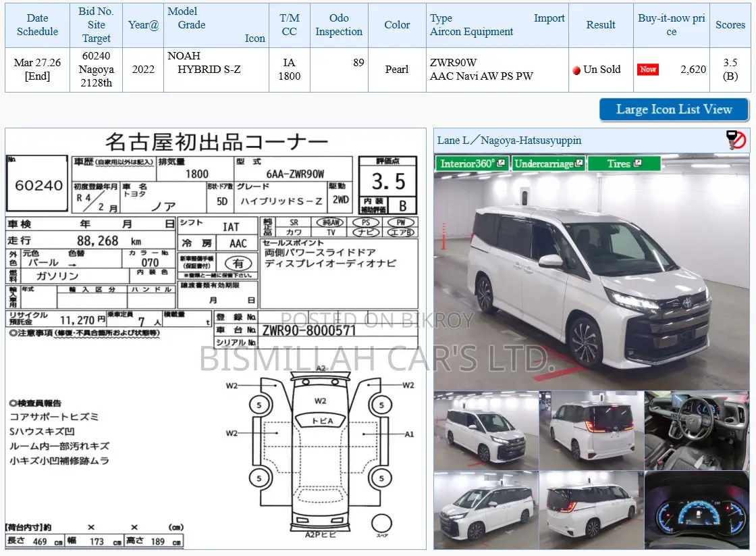Click the red Un Sold status dot
756x556 pixels.
coord(576,70)
